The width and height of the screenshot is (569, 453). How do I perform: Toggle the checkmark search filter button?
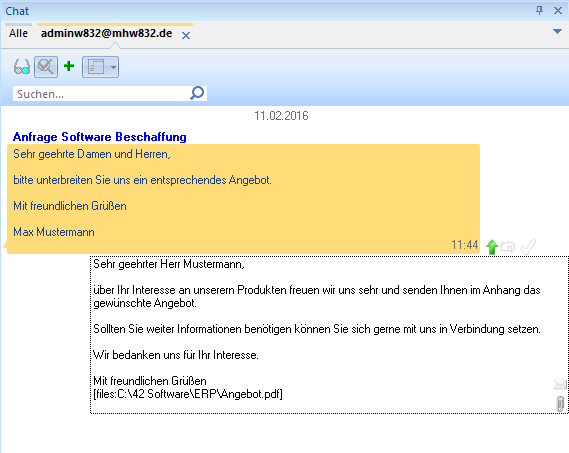click(46, 67)
